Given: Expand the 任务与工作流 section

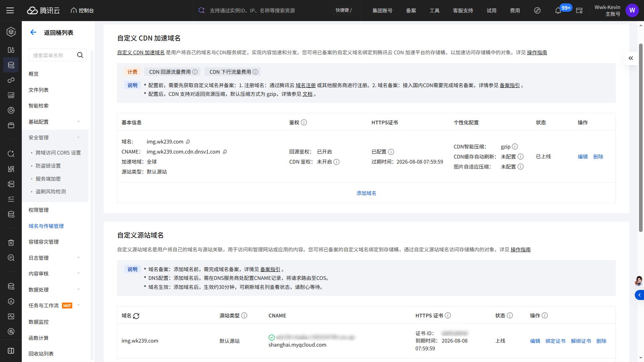Looking at the screenshot, I should click(x=55, y=305).
